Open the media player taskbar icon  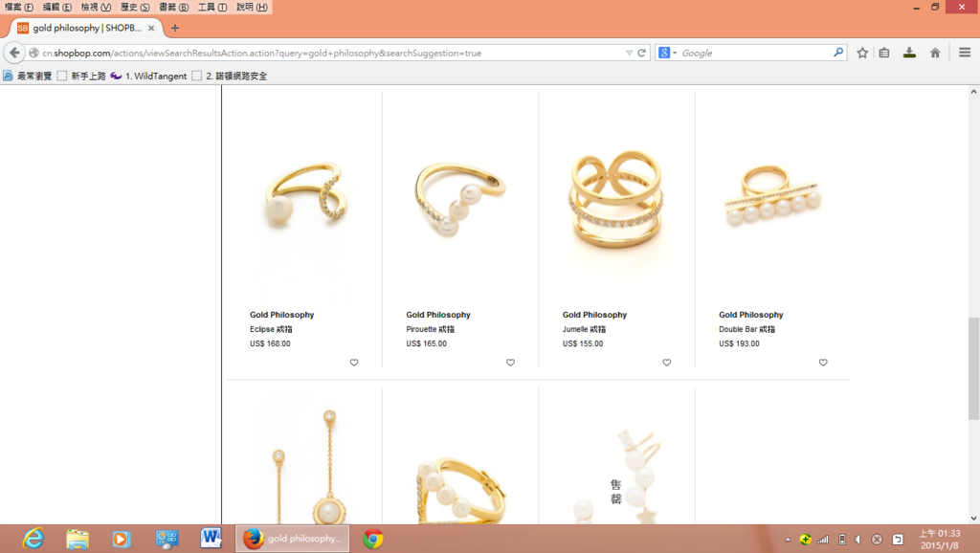[122, 539]
